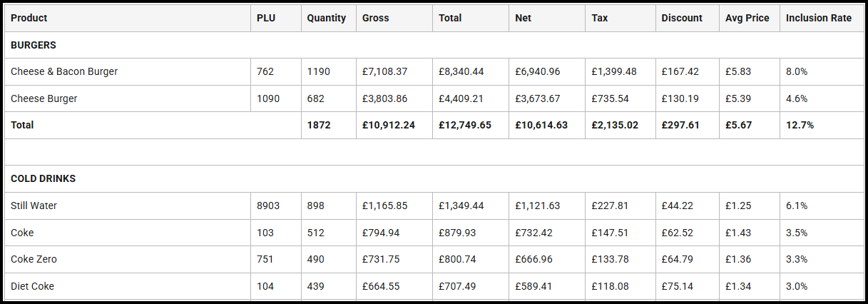Select the BURGERS category heading row
The image size is (868, 304).
pos(34,45)
